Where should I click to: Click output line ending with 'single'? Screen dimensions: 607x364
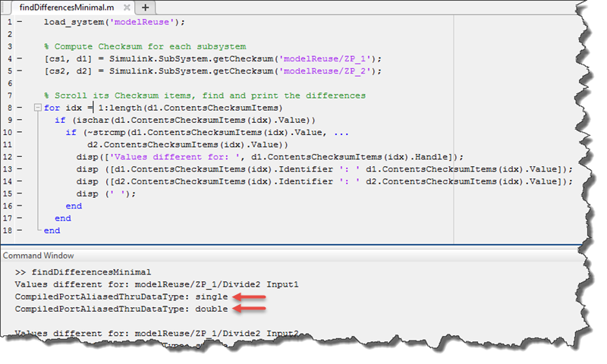(x=121, y=296)
